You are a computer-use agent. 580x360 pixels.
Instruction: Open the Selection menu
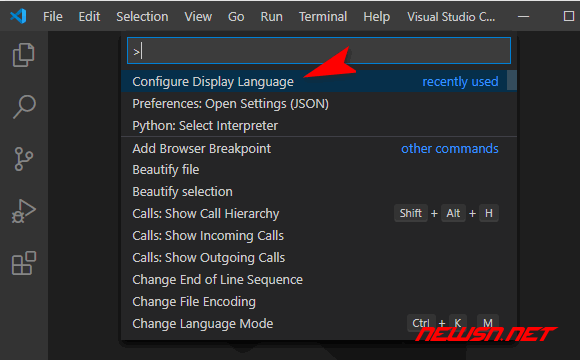pyautogui.click(x=142, y=17)
